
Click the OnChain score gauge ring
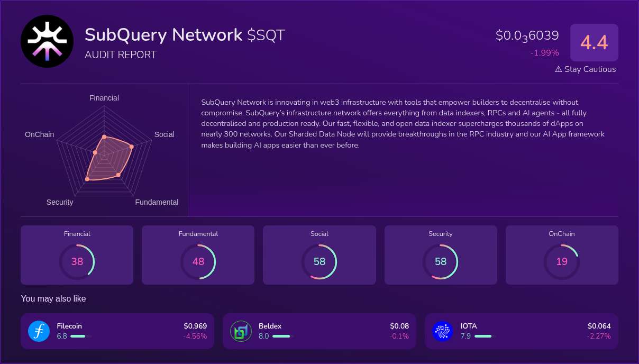[x=562, y=261]
